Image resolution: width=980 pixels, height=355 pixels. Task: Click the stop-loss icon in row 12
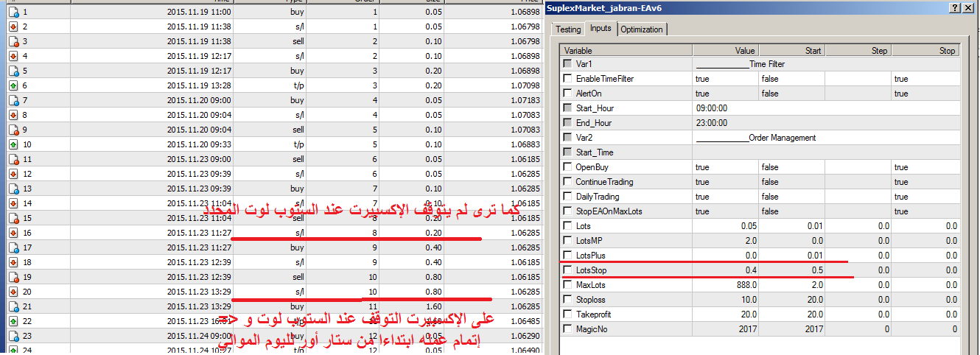[13, 174]
